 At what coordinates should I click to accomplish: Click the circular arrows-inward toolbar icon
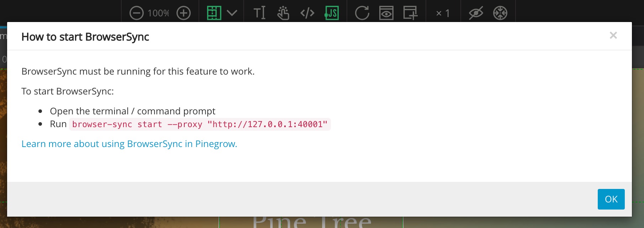click(500, 13)
